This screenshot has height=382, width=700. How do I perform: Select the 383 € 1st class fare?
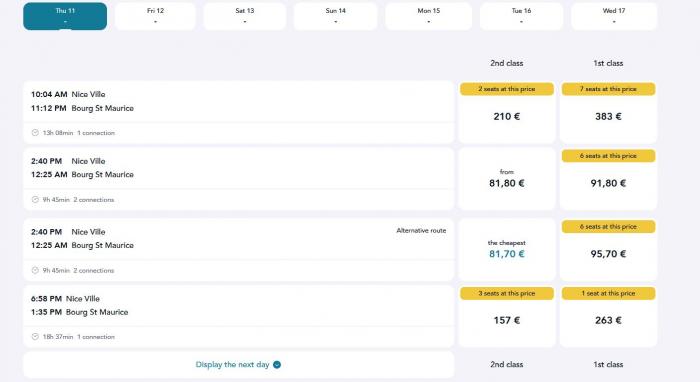pos(608,112)
